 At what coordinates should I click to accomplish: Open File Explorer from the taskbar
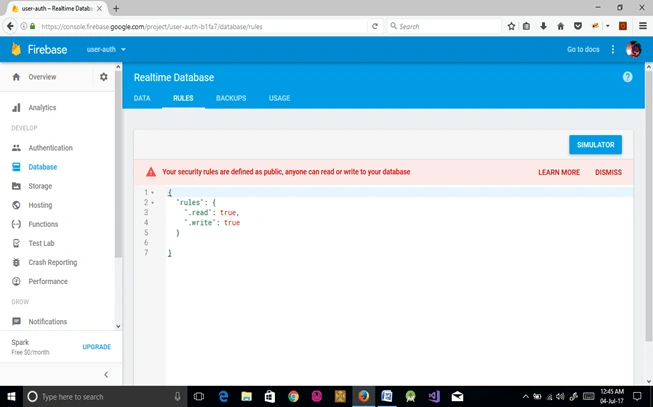246,397
